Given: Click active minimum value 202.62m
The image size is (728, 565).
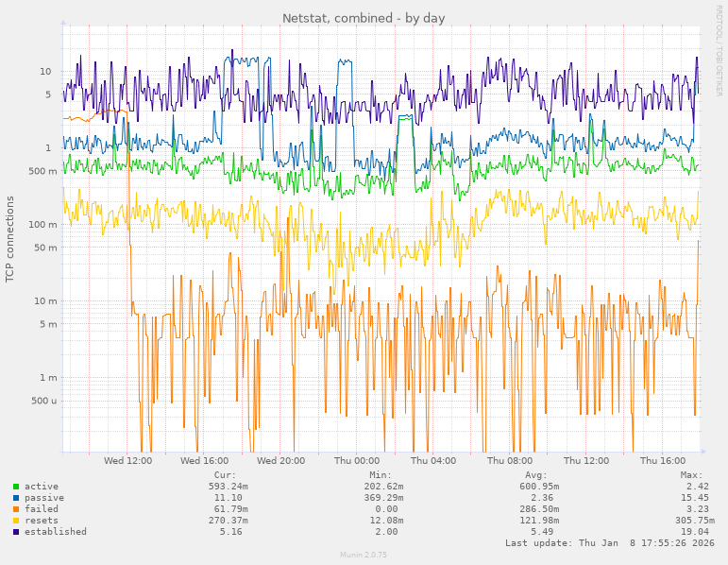Looking at the screenshot, I should [383, 487].
